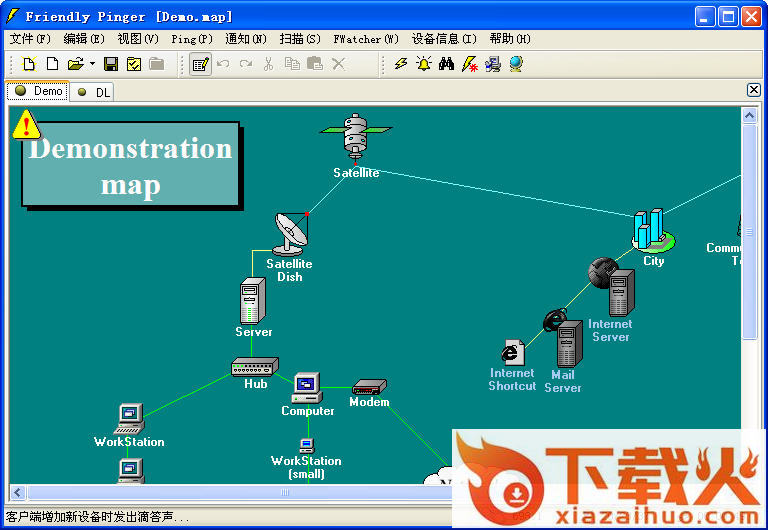
Task: Save the map with the floppy icon
Action: [111, 64]
